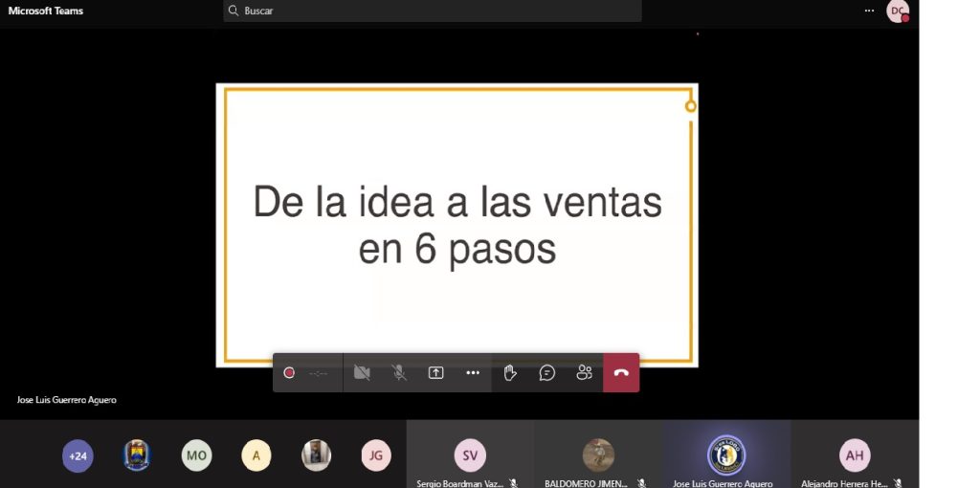Select the yellow A participant avatar
The height and width of the screenshot is (488, 980).
point(256,455)
